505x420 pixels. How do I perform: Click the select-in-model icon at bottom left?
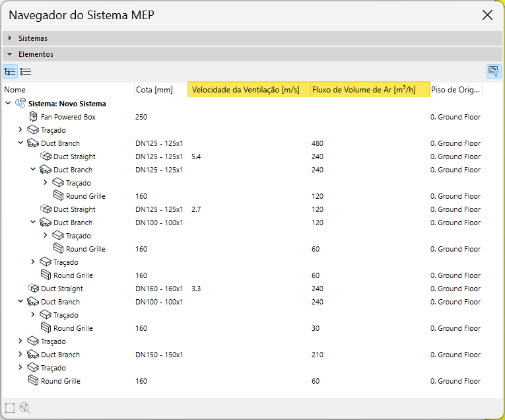[10, 407]
